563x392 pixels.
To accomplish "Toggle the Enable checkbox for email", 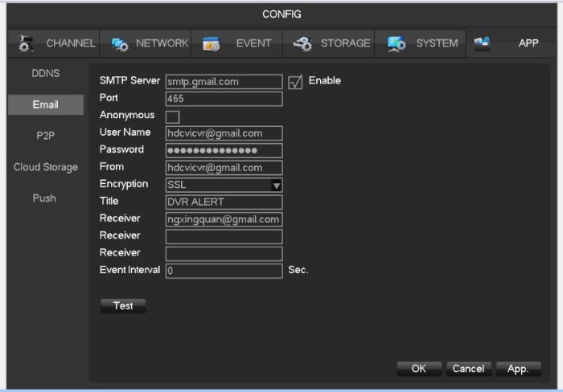I will tap(295, 82).
